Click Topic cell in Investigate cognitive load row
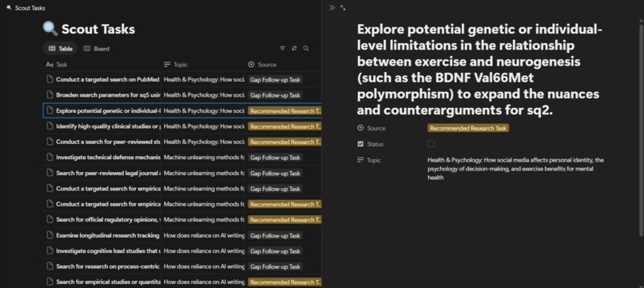The width and height of the screenshot is (644, 288). pyautogui.click(x=204, y=251)
